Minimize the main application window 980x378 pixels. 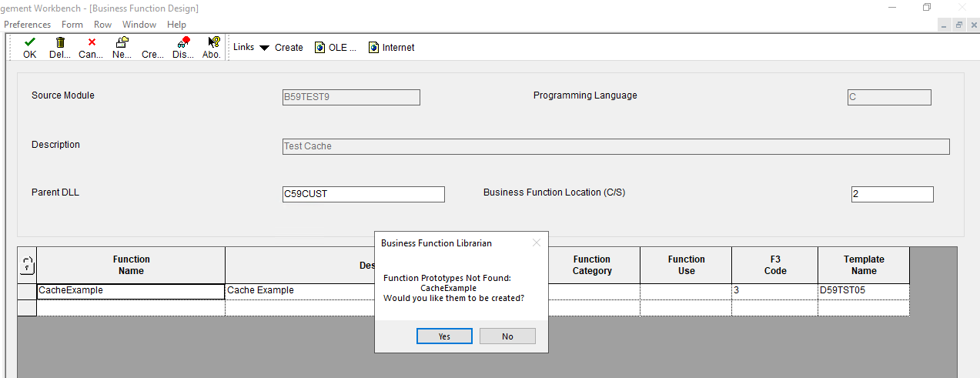coord(891,7)
